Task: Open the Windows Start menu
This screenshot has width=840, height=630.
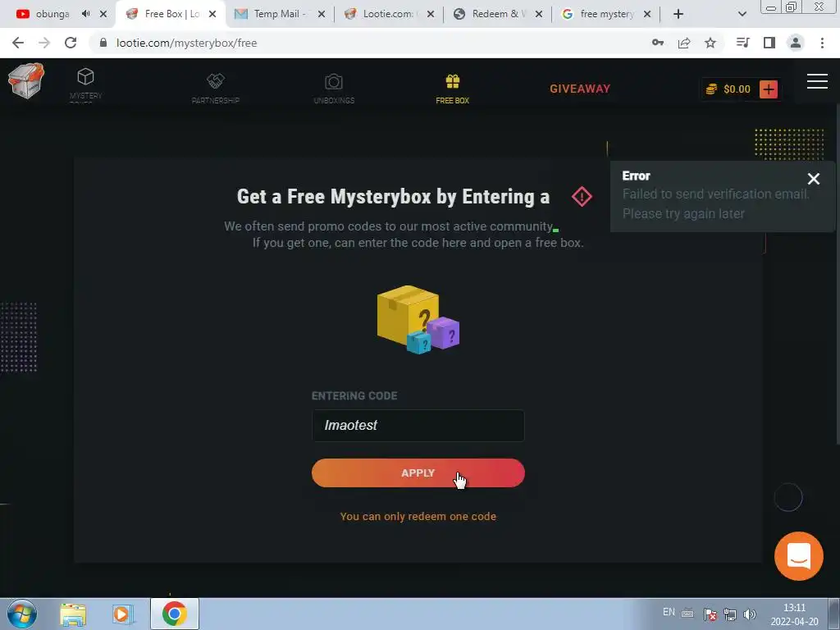Action: 22,614
